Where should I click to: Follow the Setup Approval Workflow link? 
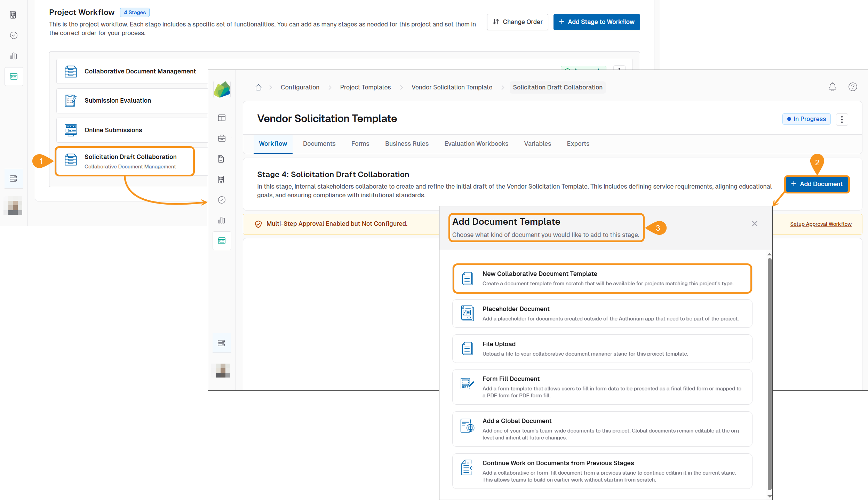click(820, 224)
